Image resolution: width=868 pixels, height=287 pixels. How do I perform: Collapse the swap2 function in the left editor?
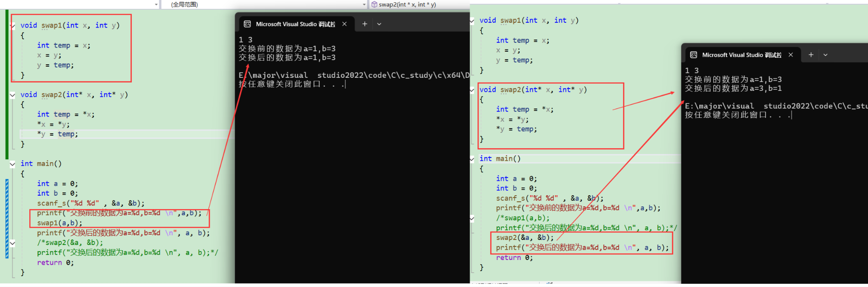pos(13,95)
